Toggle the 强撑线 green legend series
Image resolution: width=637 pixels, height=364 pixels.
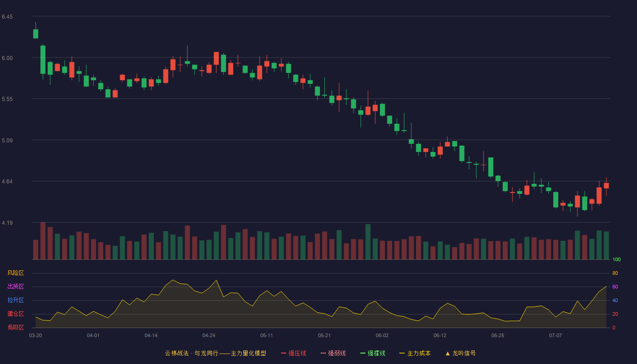tap(373, 353)
